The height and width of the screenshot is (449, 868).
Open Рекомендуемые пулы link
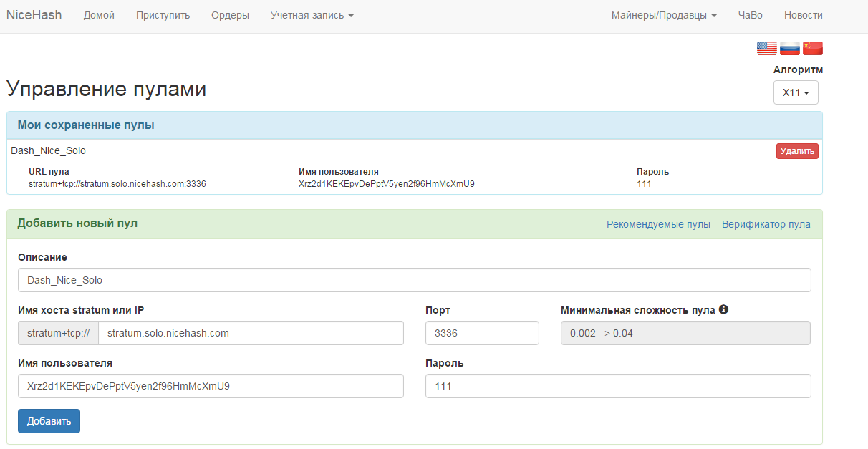[x=658, y=224]
